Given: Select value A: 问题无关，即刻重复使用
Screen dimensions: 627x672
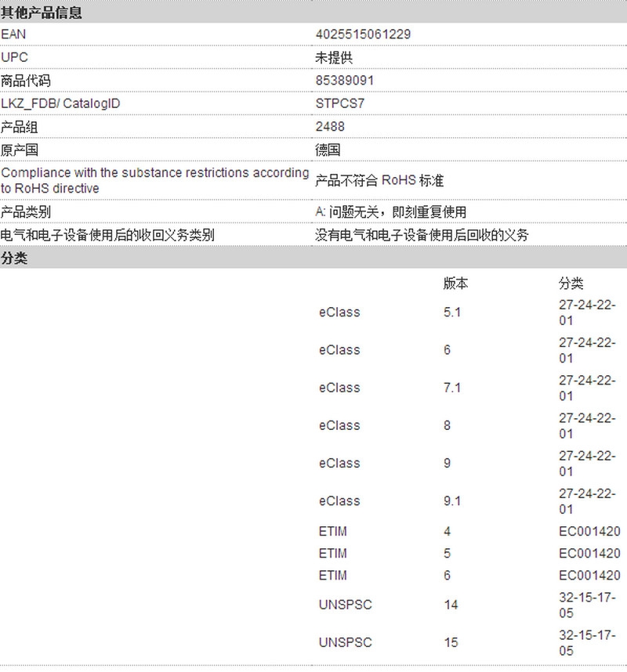Looking at the screenshot, I should (x=390, y=211).
